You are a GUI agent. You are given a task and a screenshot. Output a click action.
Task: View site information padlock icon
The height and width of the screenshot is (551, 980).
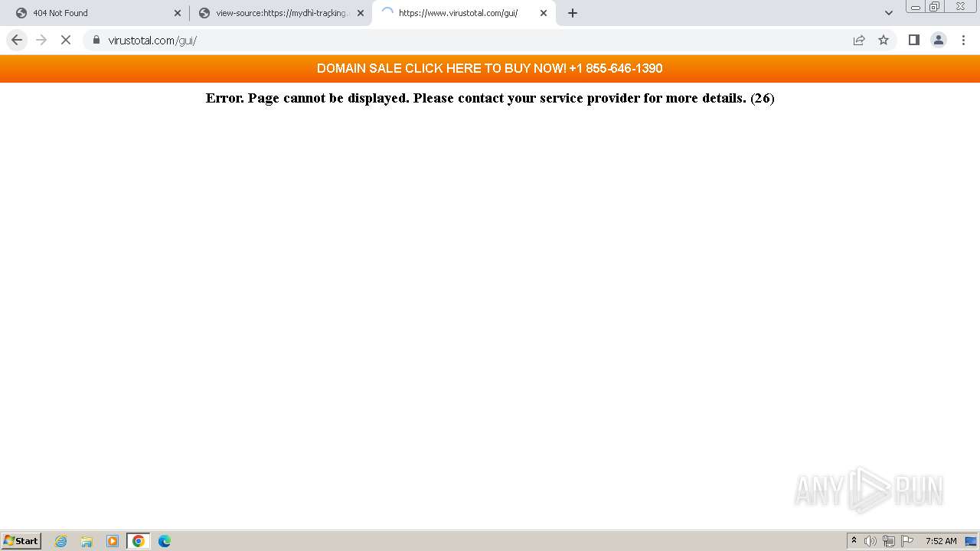coord(96,40)
